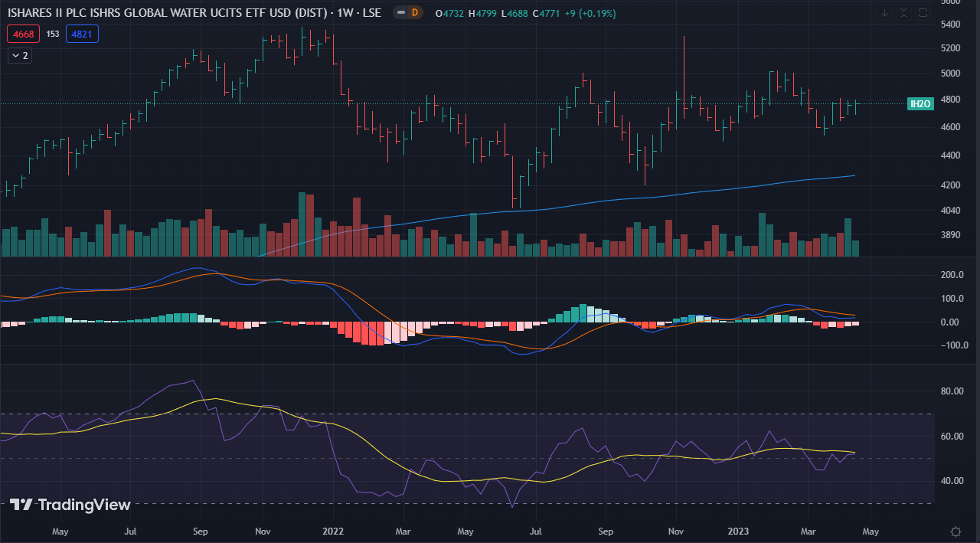980x543 pixels.
Task: Click the IH2O price label on axis
Action: [x=920, y=103]
